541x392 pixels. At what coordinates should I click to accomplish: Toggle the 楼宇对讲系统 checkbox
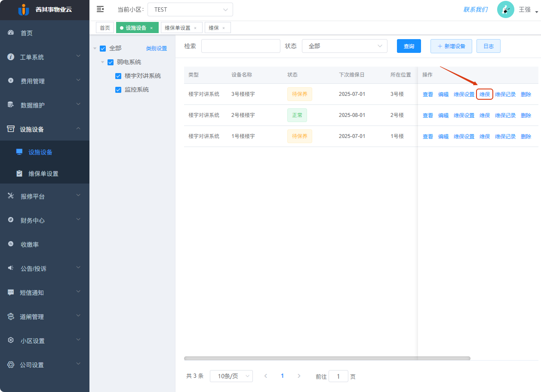pyautogui.click(x=118, y=76)
